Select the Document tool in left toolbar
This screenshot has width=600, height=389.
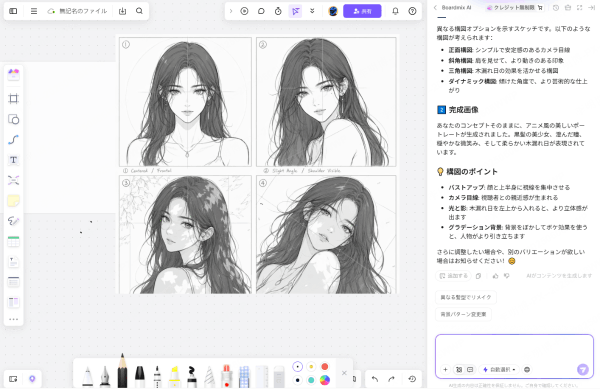click(13, 262)
